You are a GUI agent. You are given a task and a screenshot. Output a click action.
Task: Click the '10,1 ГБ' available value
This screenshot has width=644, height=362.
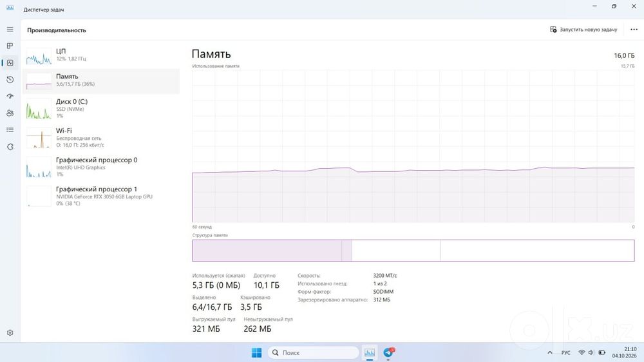pos(266,285)
